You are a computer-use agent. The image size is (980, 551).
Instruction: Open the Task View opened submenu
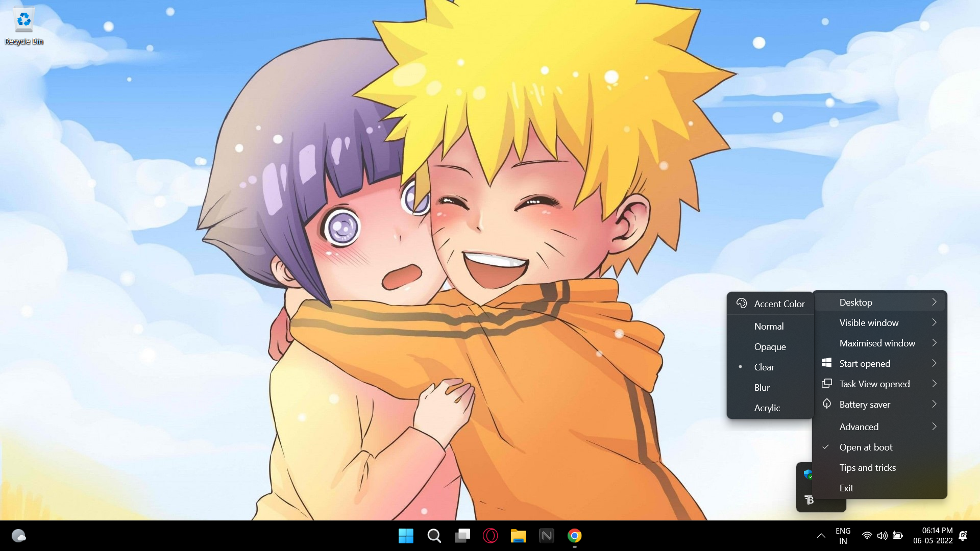tap(880, 384)
